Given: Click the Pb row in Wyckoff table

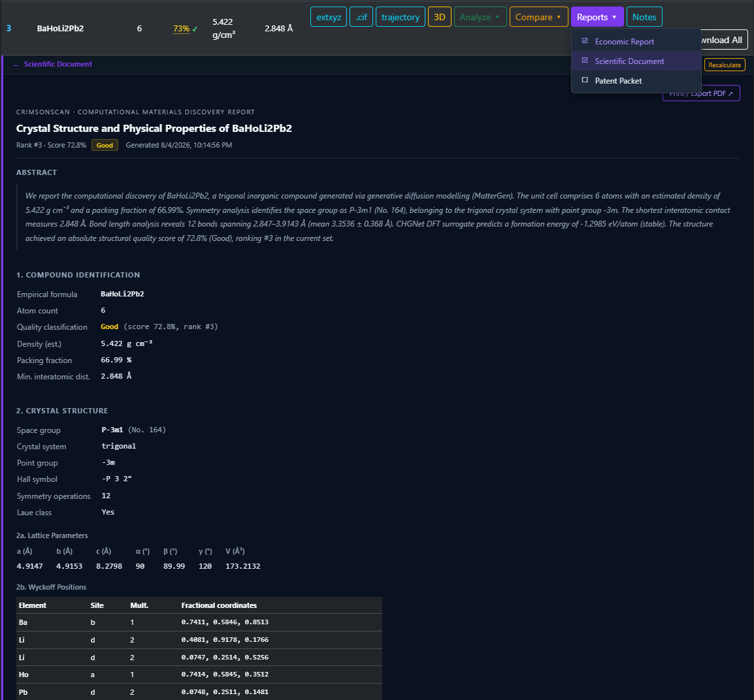Looking at the screenshot, I should tap(199, 692).
